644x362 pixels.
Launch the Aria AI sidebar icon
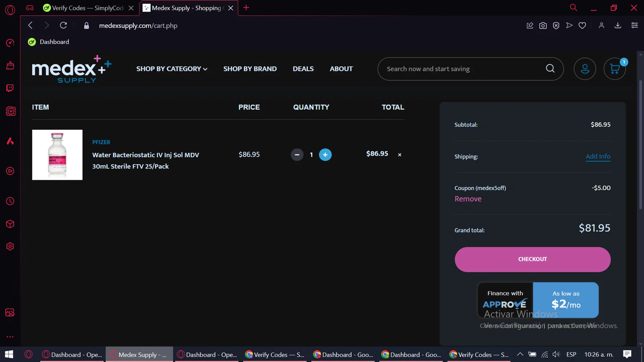pyautogui.click(x=10, y=141)
